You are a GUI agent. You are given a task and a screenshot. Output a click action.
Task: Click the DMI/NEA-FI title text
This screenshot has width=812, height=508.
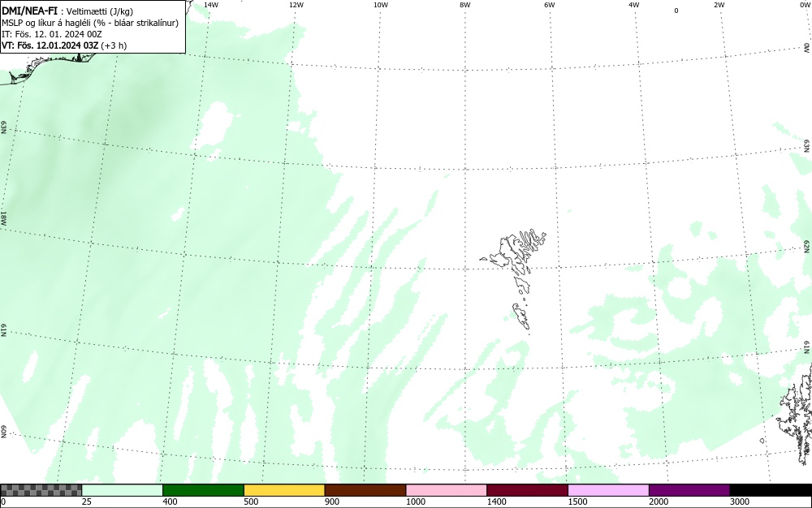(x=29, y=11)
